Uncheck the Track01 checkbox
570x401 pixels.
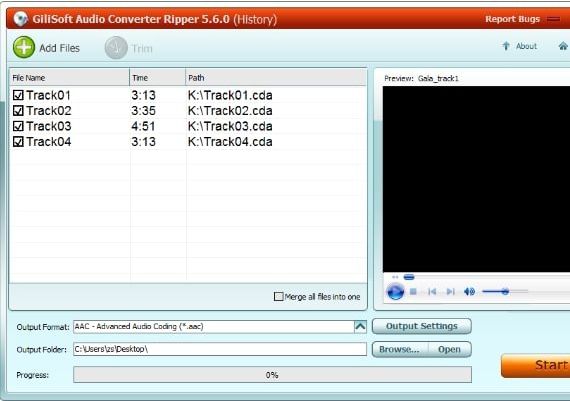pos(18,95)
